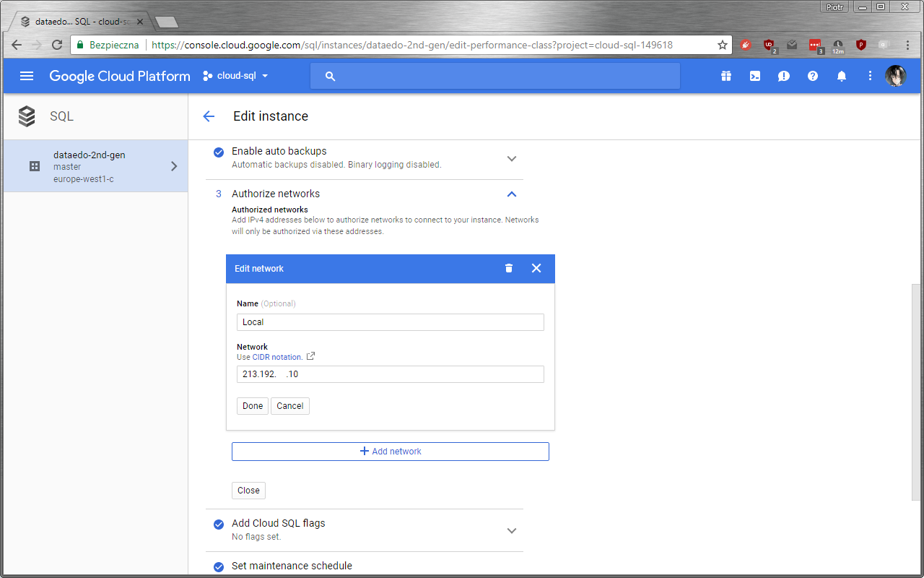Go back using the left arrow
This screenshot has height=578, width=924.
click(x=209, y=116)
